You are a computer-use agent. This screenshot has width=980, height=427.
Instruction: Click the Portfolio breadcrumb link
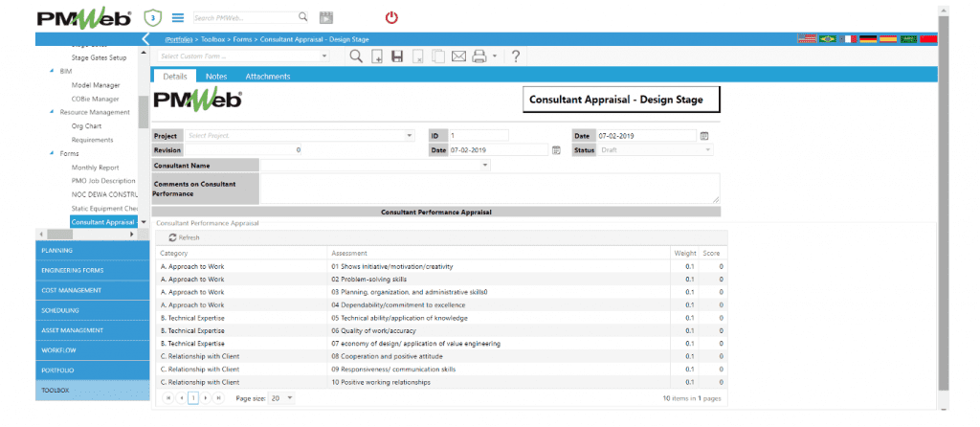179,39
